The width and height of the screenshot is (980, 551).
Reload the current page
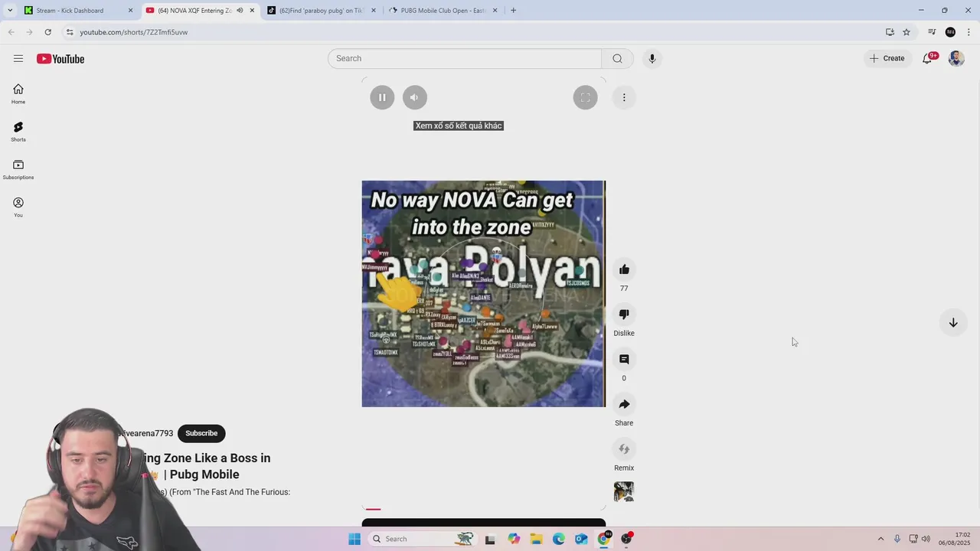pyautogui.click(x=47, y=32)
